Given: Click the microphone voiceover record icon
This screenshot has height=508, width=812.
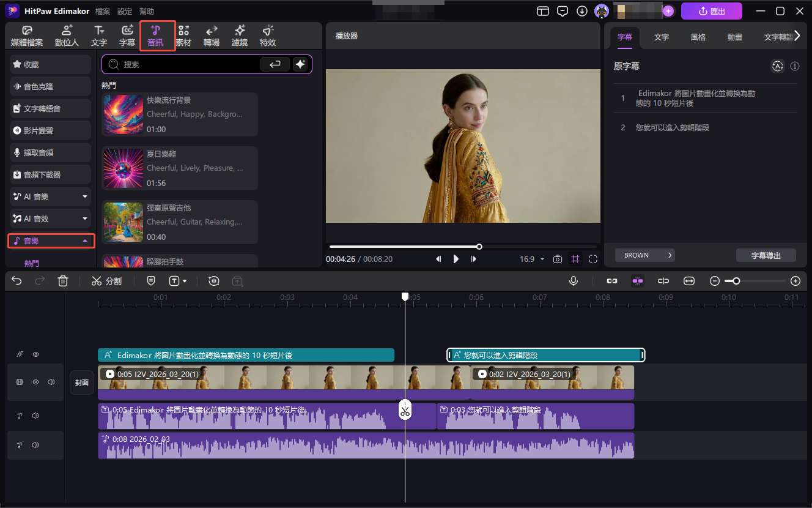Looking at the screenshot, I should click(x=574, y=281).
